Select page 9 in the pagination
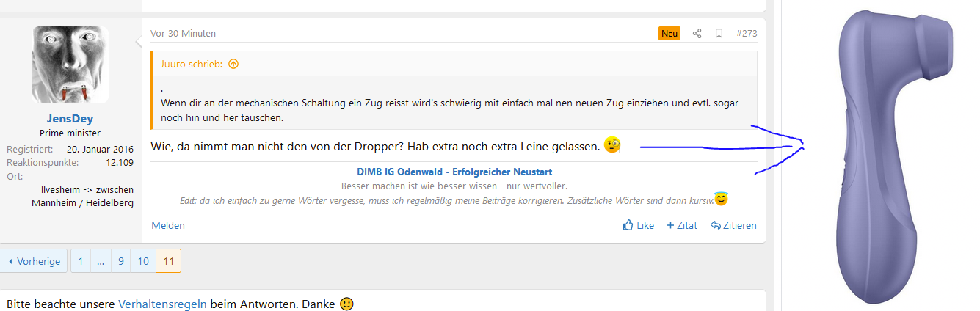Image resolution: width=980 pixels, height=311 pixels. 121,261
